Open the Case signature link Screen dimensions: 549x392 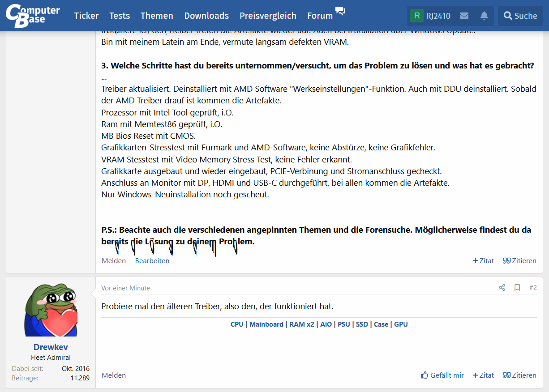pos(381,324)
